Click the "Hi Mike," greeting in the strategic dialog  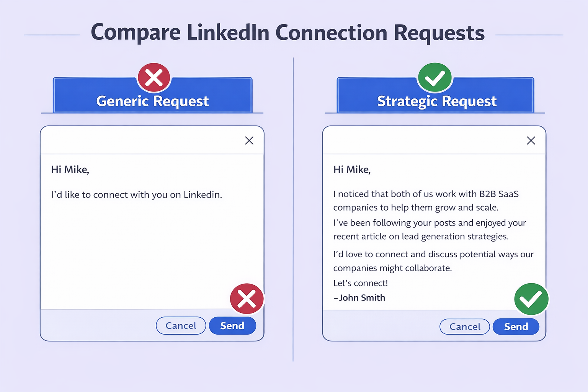point(352,170)
